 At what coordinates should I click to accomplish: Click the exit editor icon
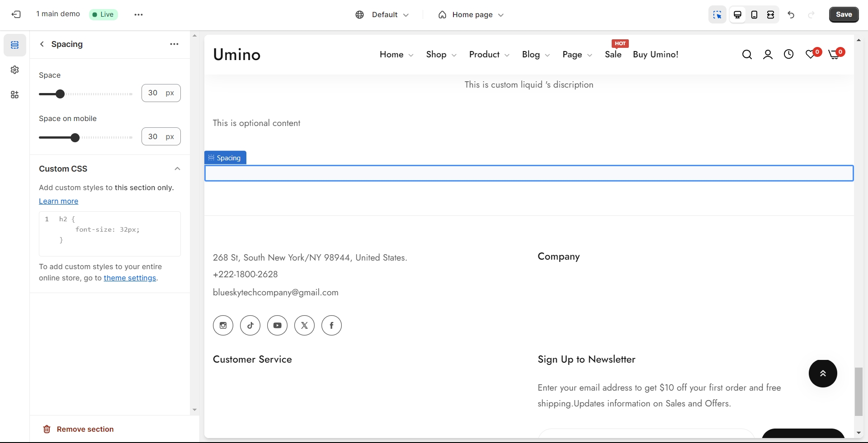(16, 14)
